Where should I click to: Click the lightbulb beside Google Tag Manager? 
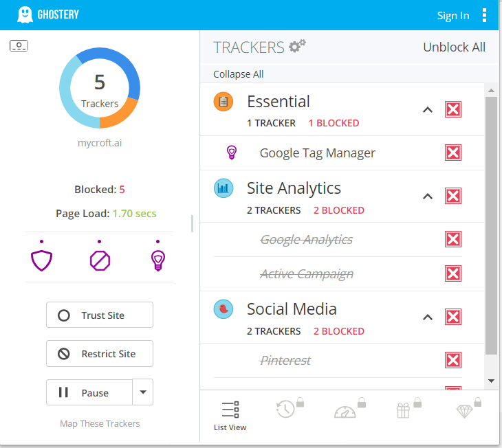coord(232,153)
